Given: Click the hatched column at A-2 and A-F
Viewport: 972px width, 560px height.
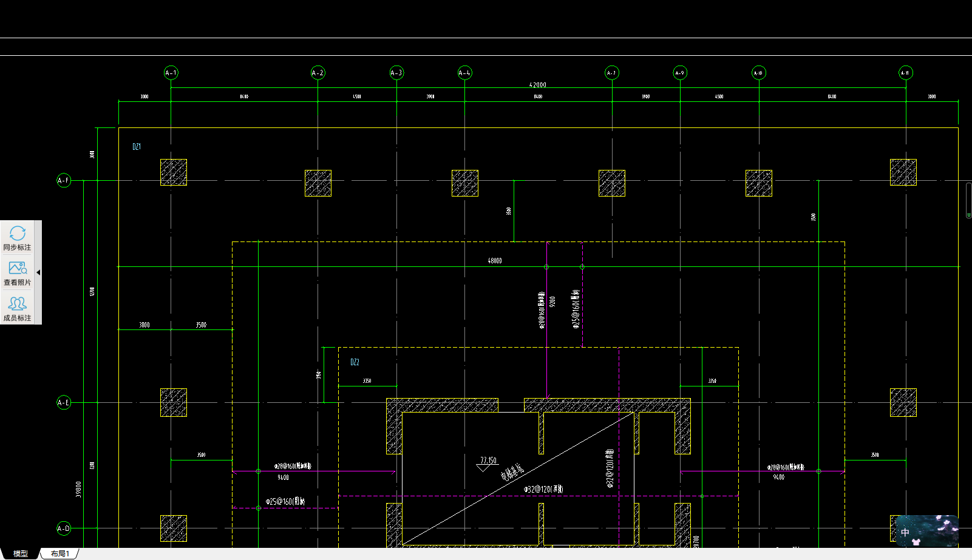Looking at the screenshot, I should pyautogui.click(x=318, y=183).
